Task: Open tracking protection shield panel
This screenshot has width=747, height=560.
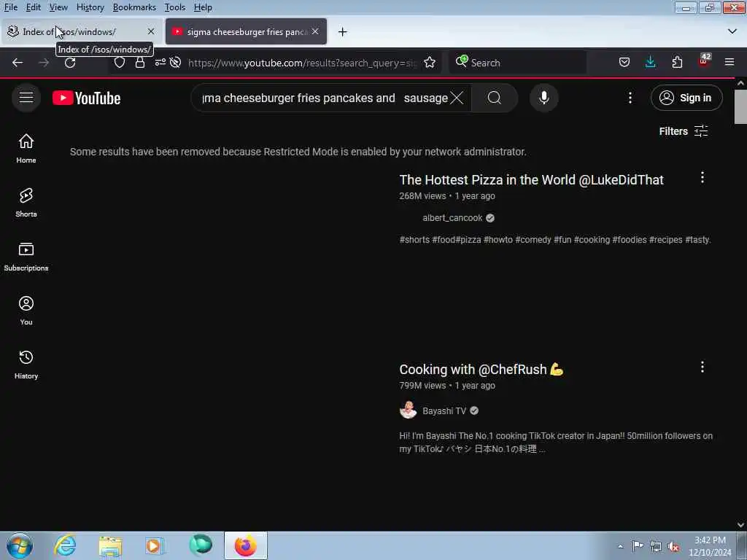Action: pyautogui.click(x=120, y=63)
